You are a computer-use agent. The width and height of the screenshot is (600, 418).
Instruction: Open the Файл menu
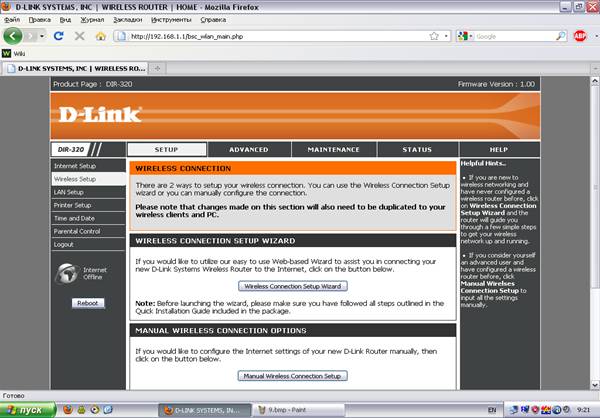[12, 20]
